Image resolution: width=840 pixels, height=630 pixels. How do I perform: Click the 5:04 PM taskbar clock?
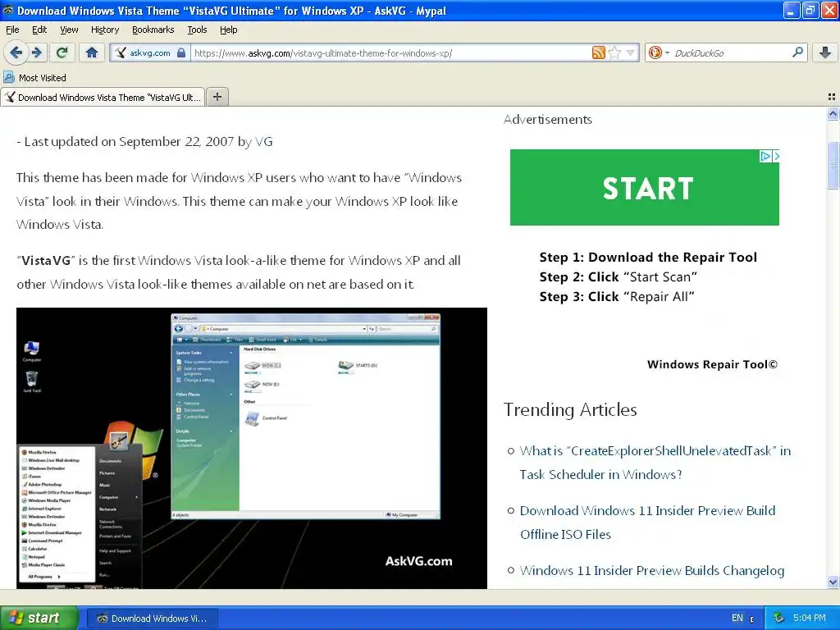click(x=810, y=618)
